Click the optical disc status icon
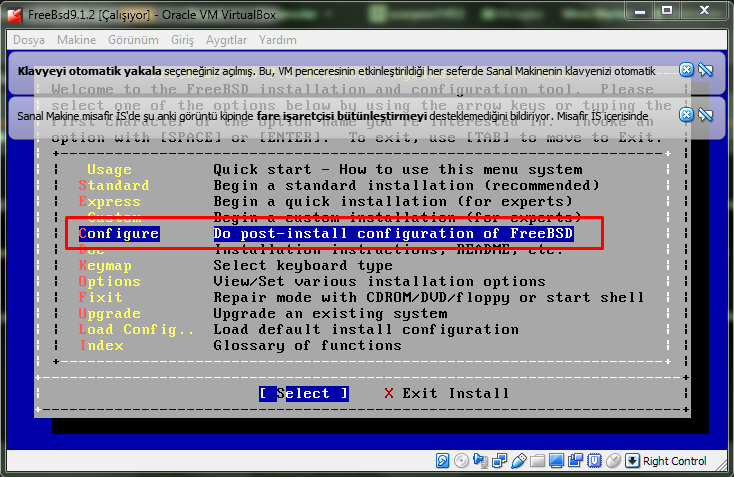This screenshot has width=734, height=477. pyautogui.click(x=461, y=461)
